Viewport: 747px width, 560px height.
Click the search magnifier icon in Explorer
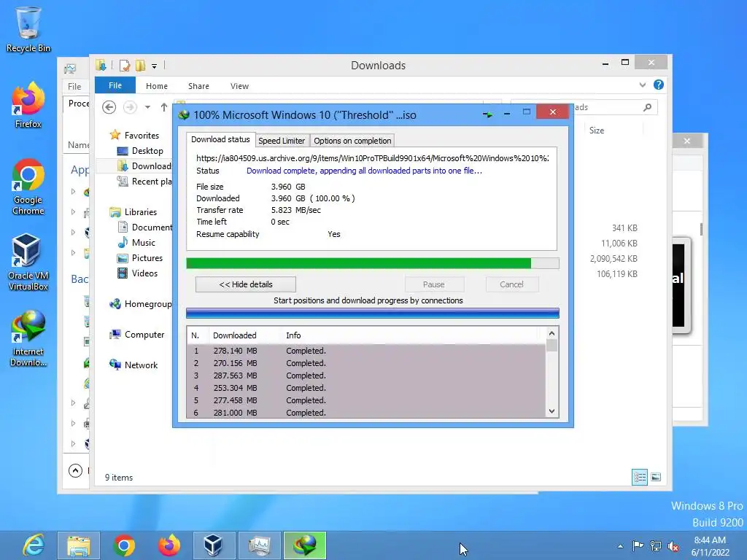(x=648, y=107)
